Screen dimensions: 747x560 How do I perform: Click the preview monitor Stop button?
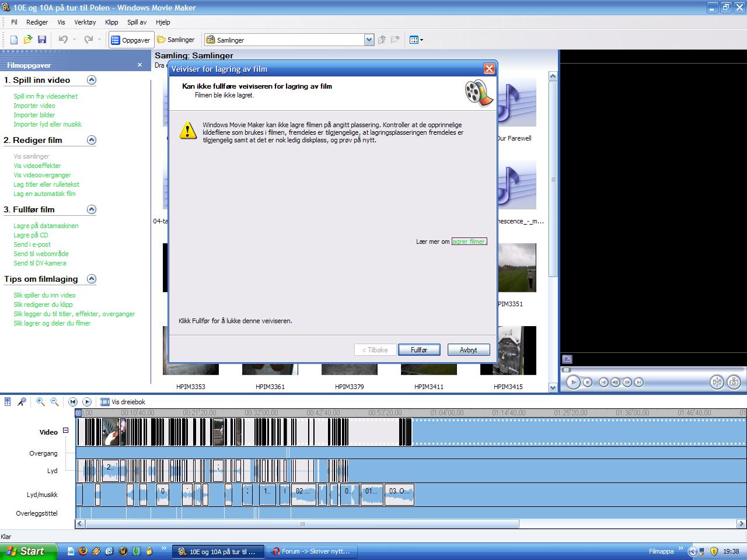(x=588, y=382)
